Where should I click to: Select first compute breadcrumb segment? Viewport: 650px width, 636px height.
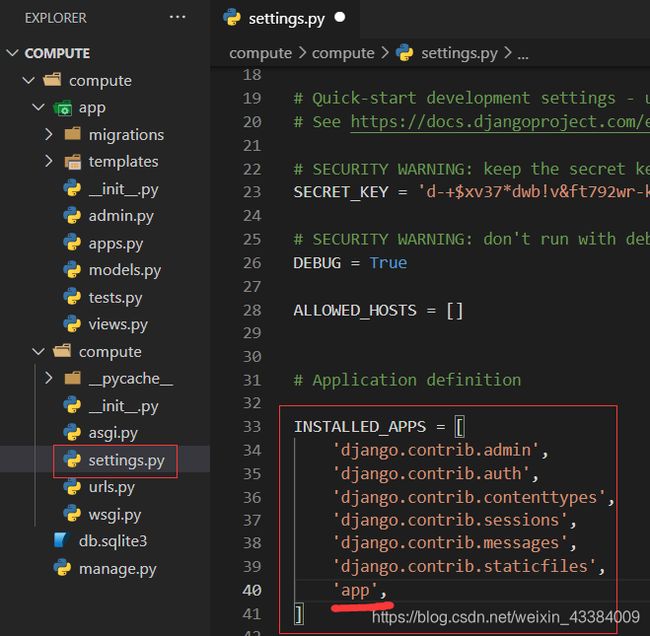pyautogui.click(x=260, y=53)
